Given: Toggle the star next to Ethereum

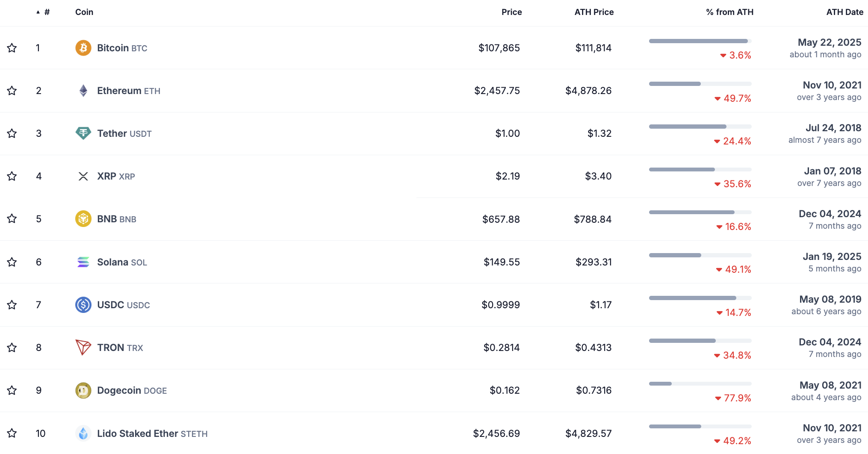Looking at the screenshot, I should point(12,91).
